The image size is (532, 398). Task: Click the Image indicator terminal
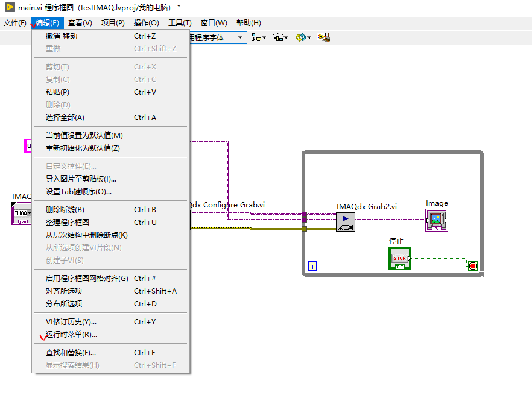point(437,220)
